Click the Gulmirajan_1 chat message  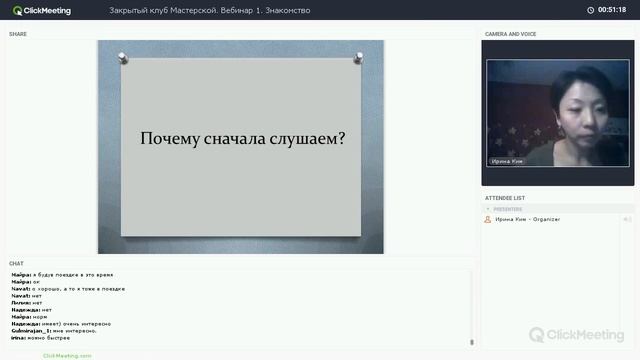click(x=54, y=331)
